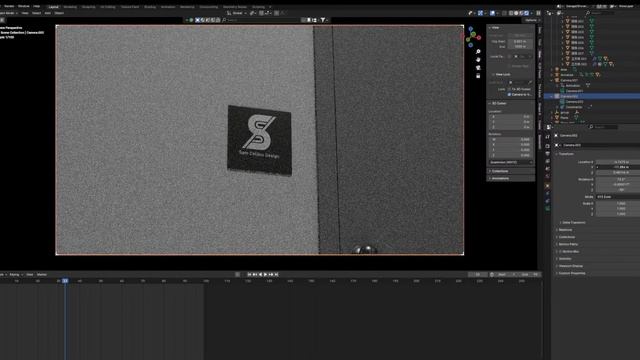This screenshot has width=640, height=360.
Task: Click the timeline Start frame field
Action: click(505, 275)
